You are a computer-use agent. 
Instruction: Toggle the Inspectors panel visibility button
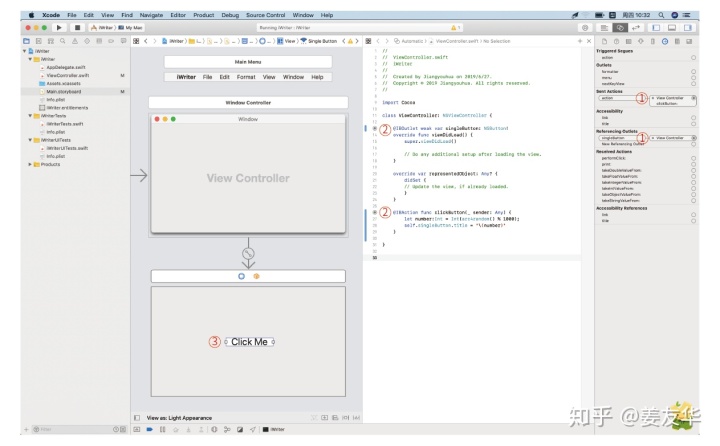(x=687, y=28)
